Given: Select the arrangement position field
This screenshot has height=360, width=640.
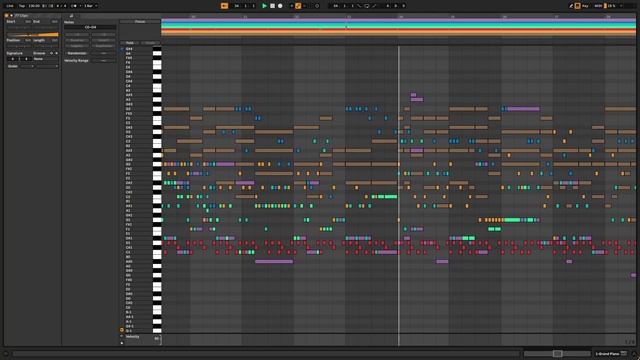Looking at the screenshot, I should (244, 6).
